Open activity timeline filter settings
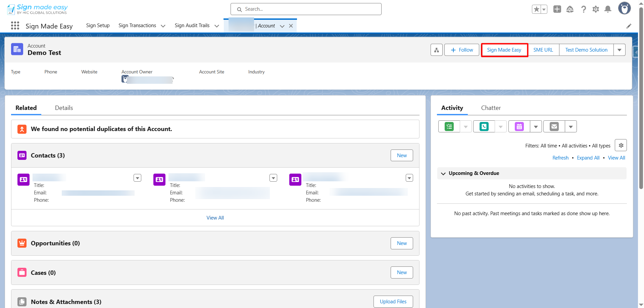Viewport: 644px width, 308px height. [x=621, y=145]
